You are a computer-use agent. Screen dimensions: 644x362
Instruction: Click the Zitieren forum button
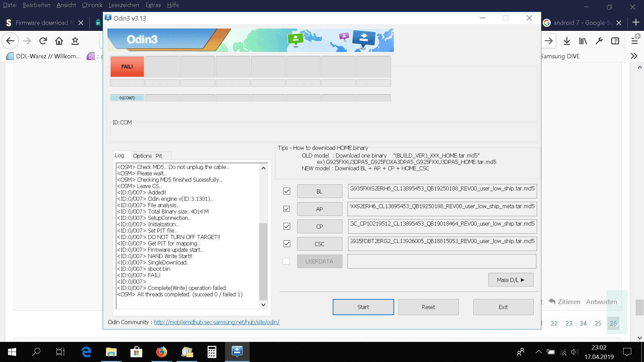coord(565,302)
